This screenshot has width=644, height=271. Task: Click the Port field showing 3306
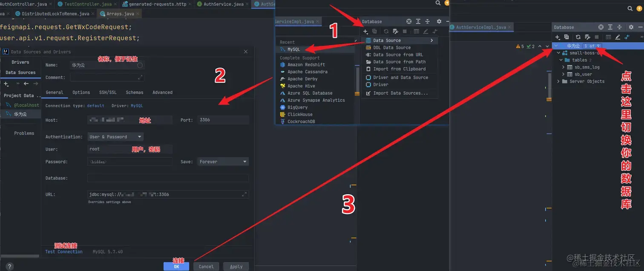coord(223,120)
